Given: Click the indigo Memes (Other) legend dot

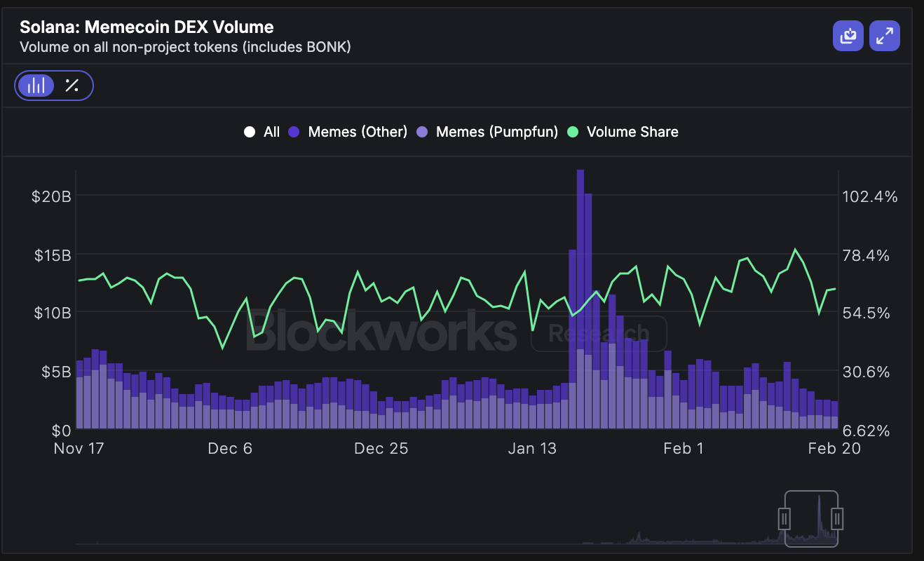Looking at the screenshot, I should click(x=292, y=131).
